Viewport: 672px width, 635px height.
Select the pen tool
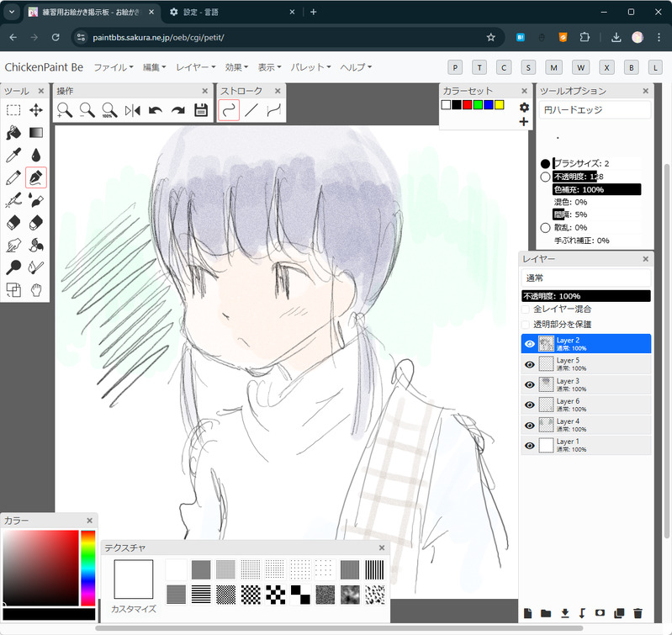click(36, 177)
